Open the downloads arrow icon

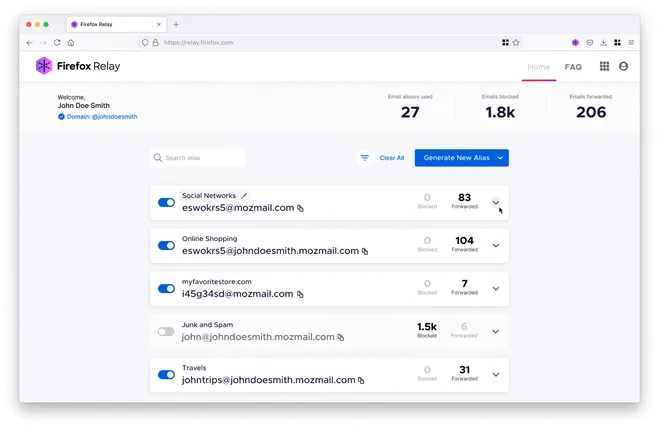coord(603,43)
